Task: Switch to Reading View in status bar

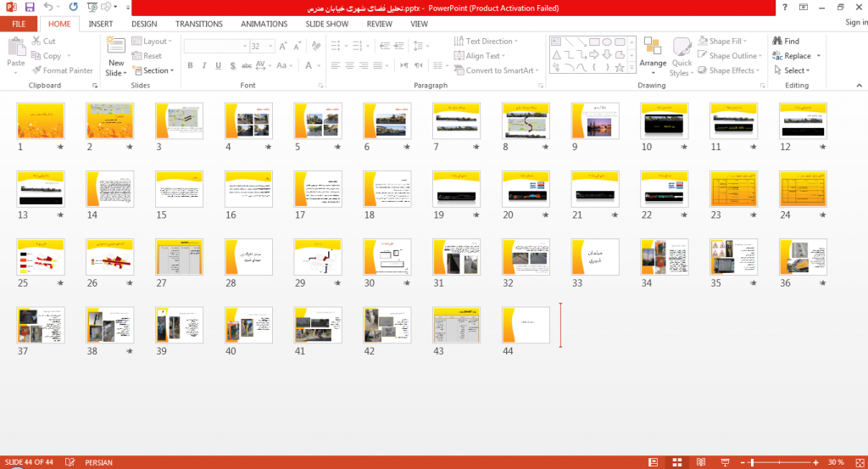Action: coord(701,462)
